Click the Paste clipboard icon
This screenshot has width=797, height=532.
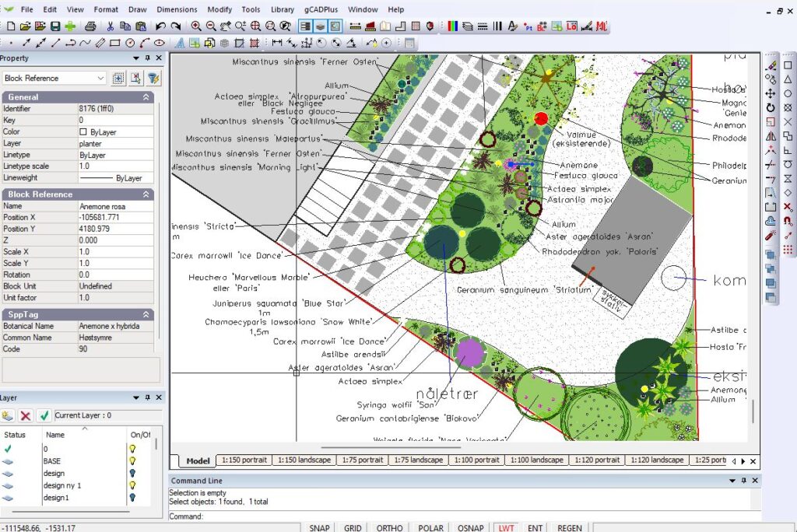[x=141, y=26]
